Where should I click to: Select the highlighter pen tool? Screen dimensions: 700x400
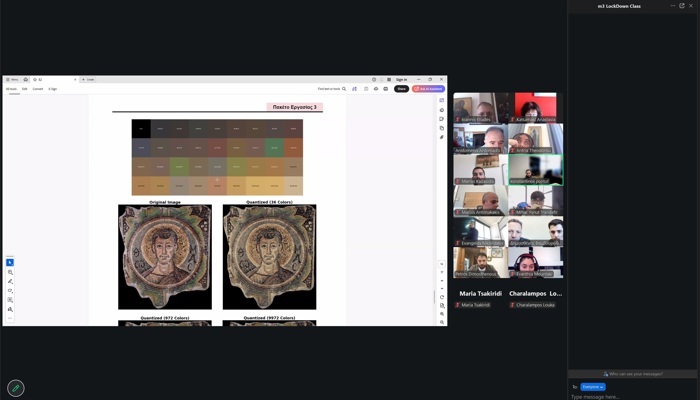pyautogui.click(x=10, y=281)
